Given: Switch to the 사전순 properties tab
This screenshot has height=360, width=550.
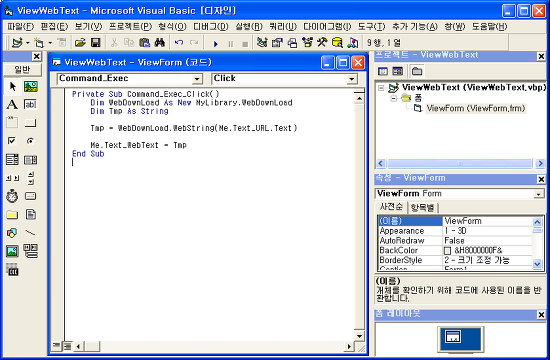Looking at the screenshot, I should point(392,207).
